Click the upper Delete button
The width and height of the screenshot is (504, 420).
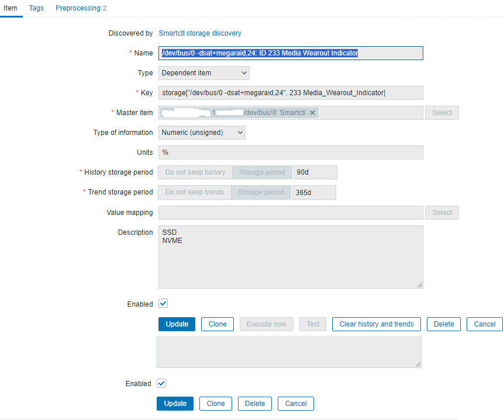[444, 324]
